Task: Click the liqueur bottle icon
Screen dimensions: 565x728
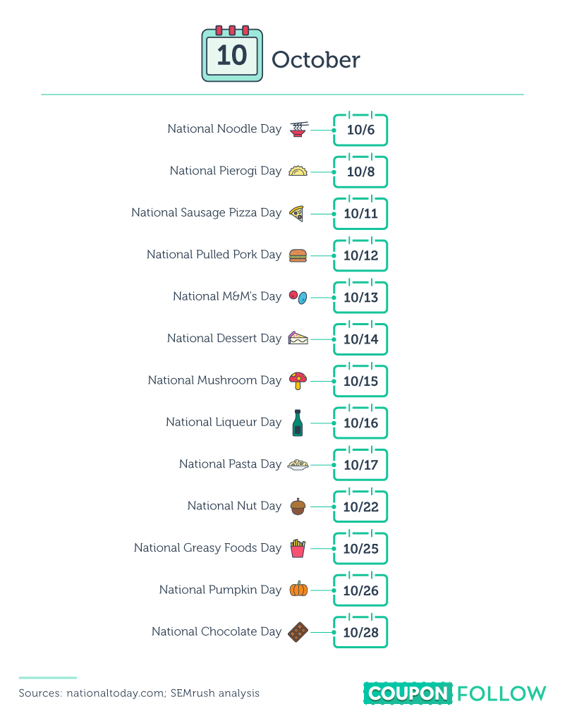Action: (297, 423)
